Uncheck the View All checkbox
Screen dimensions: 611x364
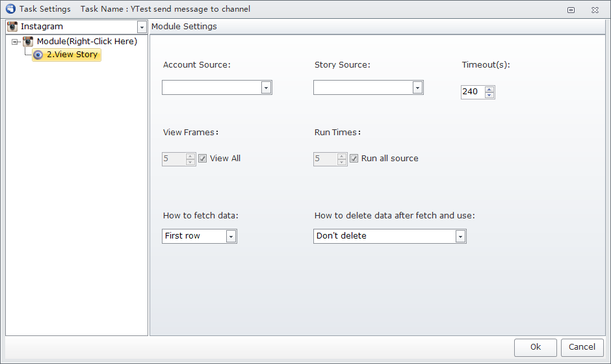coord(202,158)
